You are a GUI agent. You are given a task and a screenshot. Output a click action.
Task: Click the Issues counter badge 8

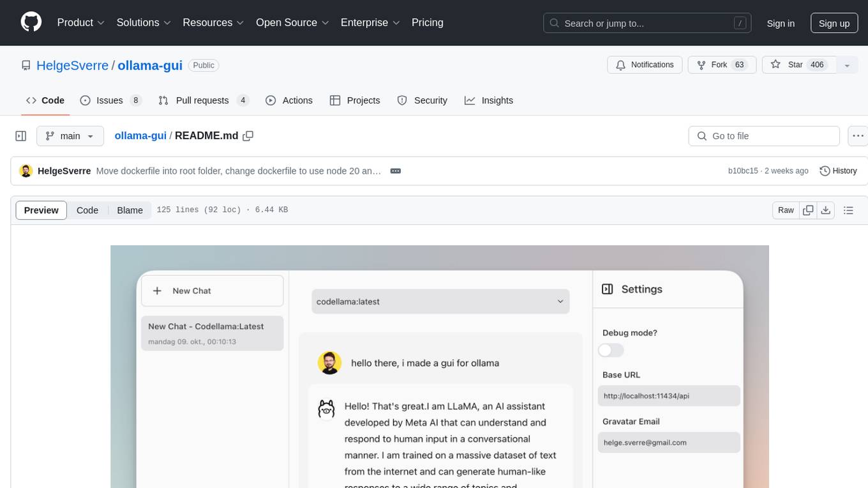click(135, 100)
